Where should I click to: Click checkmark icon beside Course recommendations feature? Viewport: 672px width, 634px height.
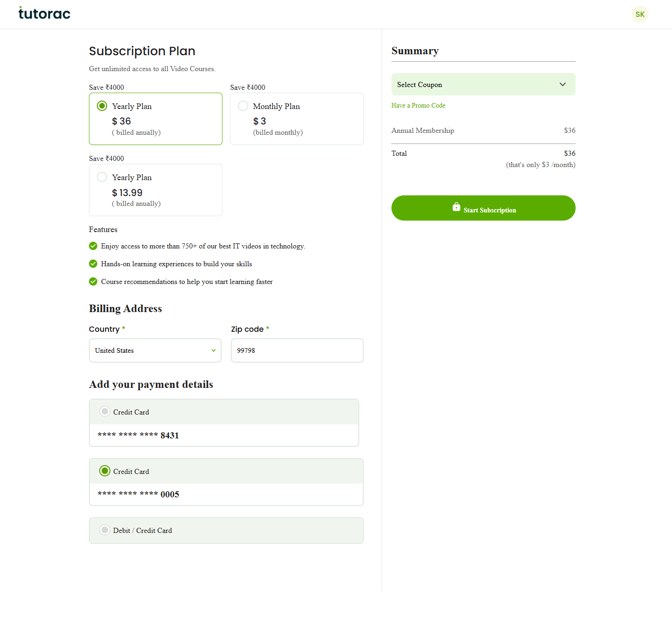[x=93, y=282]
